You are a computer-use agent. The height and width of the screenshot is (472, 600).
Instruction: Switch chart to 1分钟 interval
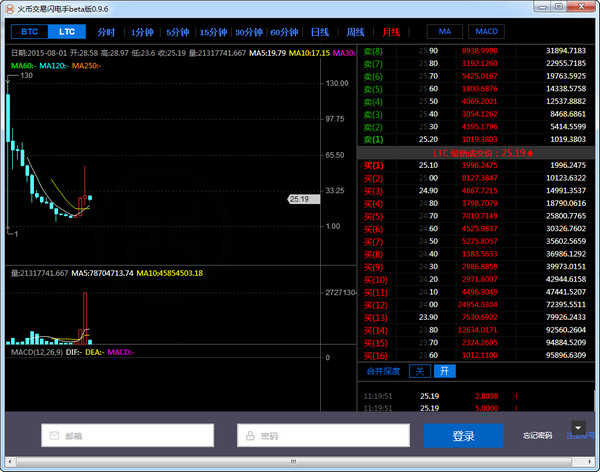(143, 32)
